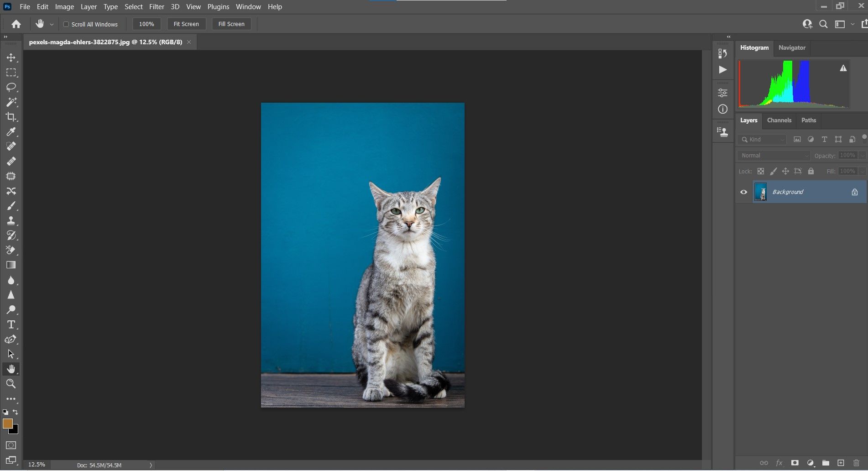Select the Zoom tool in toolbar

(11, 384)
